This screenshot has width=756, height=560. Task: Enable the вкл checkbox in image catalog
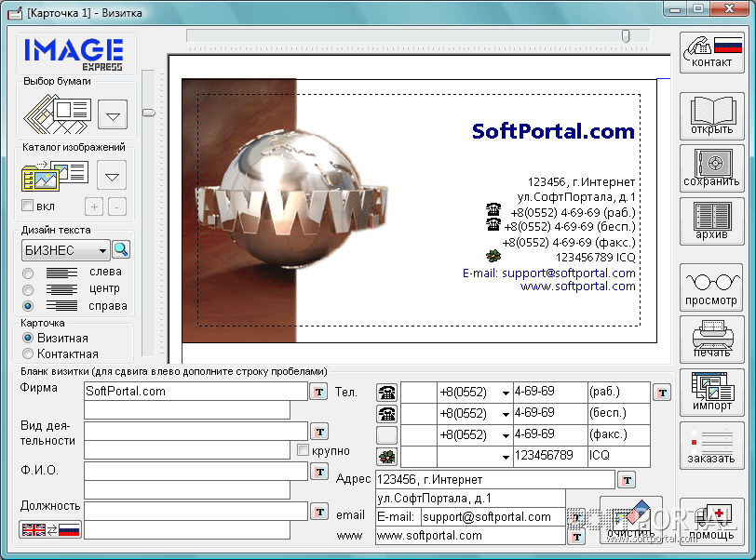pos(28,206)
